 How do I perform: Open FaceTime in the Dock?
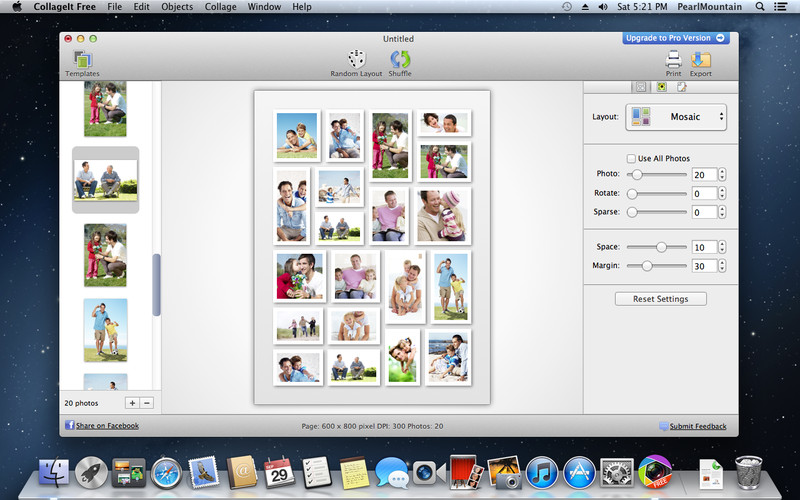[x=429, y=472]
